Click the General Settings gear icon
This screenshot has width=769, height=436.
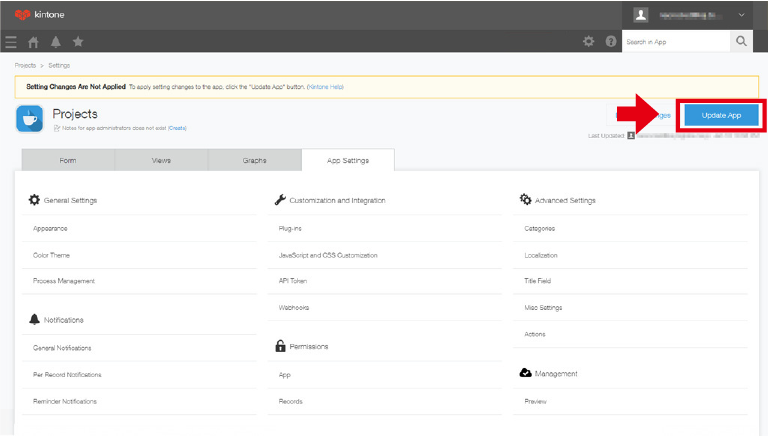34,200
